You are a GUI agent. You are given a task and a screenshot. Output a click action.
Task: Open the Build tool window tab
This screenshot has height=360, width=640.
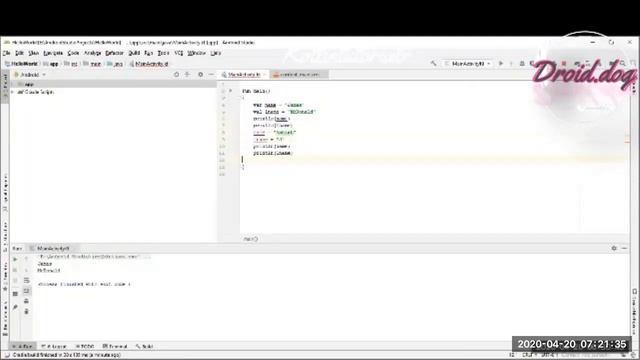click(x=145, y=346)
